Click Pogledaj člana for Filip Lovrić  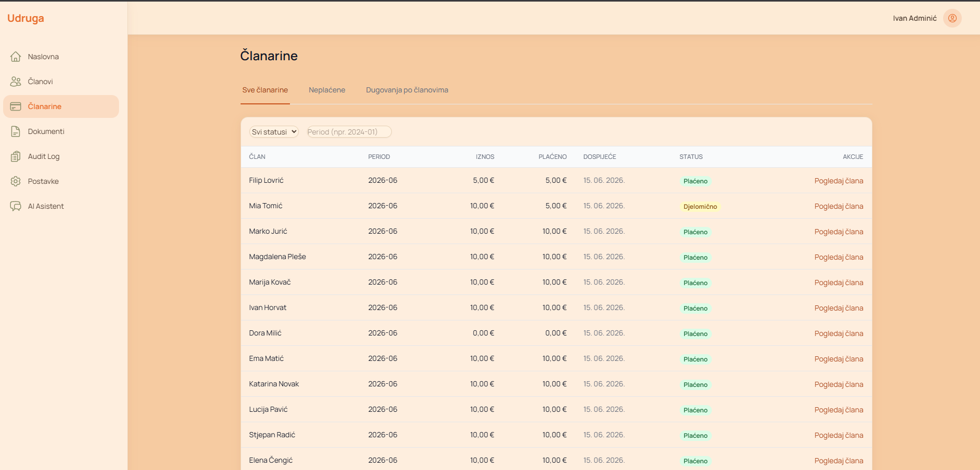838,181
